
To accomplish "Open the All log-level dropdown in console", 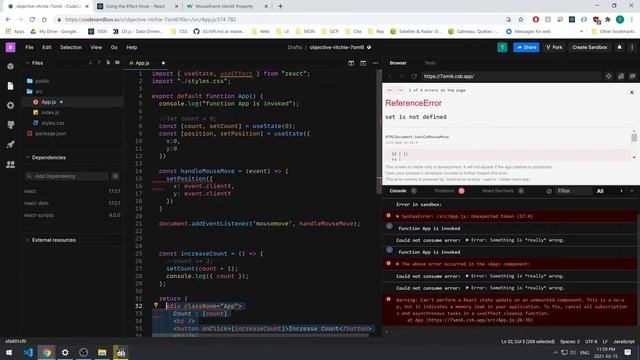I will (600, 191).
